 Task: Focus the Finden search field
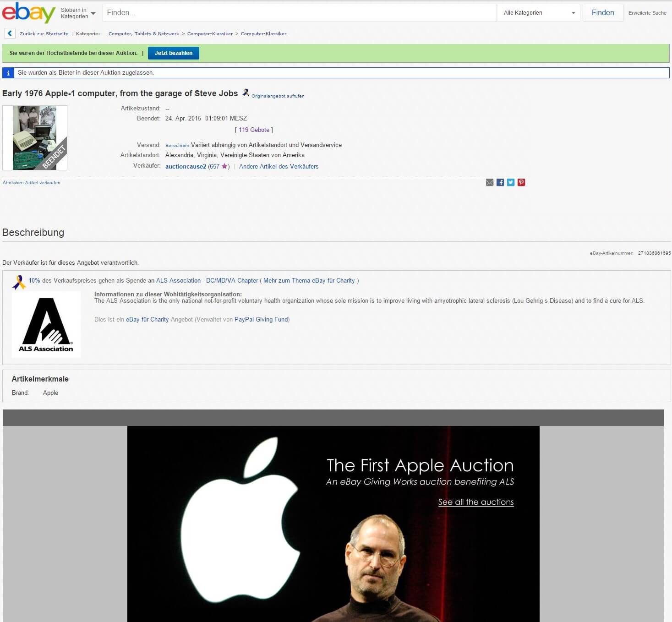click(300, 13)
